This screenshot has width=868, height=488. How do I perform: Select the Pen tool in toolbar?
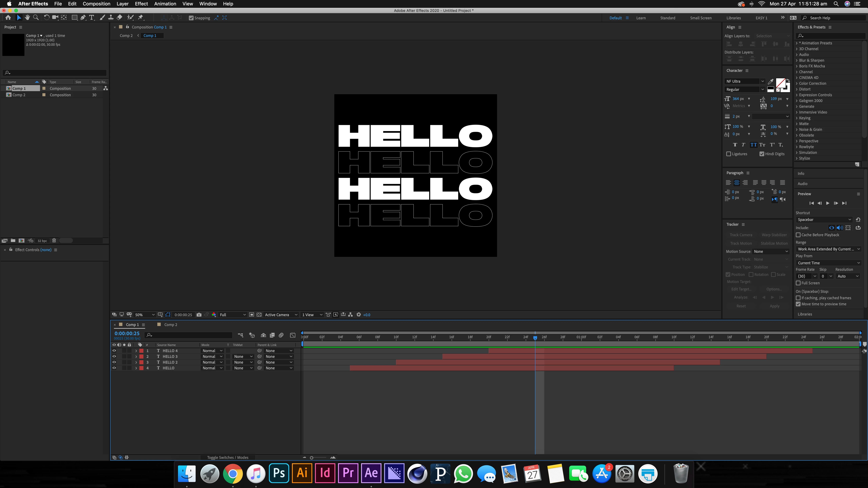(83, 17)
